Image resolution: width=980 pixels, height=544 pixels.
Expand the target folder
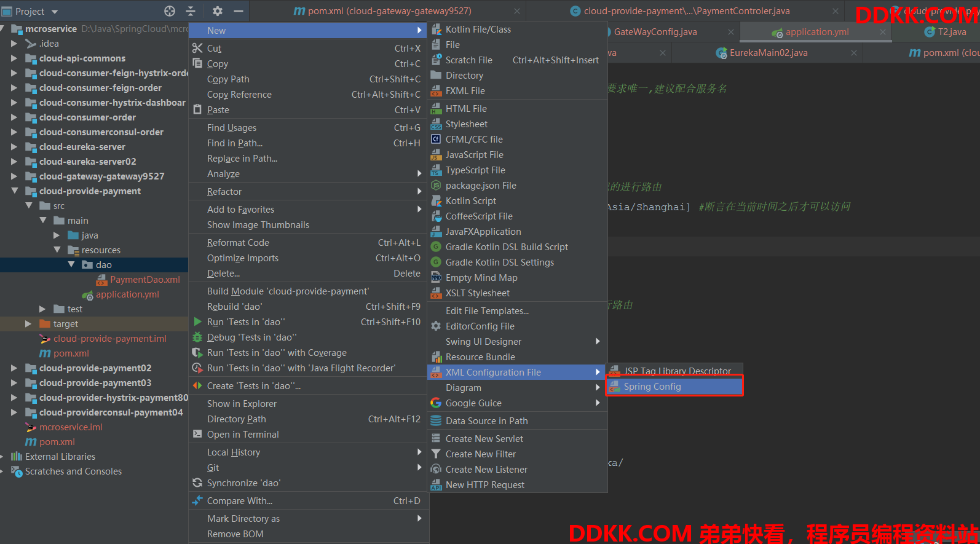[28, 324]
